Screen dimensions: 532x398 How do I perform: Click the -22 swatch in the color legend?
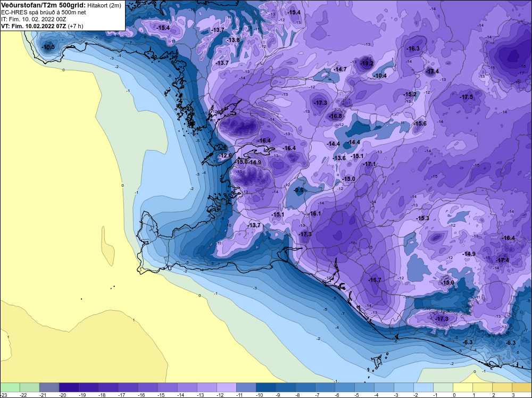[x=29, y=387]
